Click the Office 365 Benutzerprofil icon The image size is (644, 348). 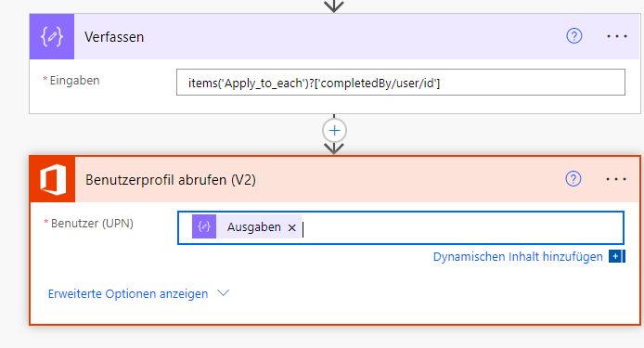coord(53,179)
